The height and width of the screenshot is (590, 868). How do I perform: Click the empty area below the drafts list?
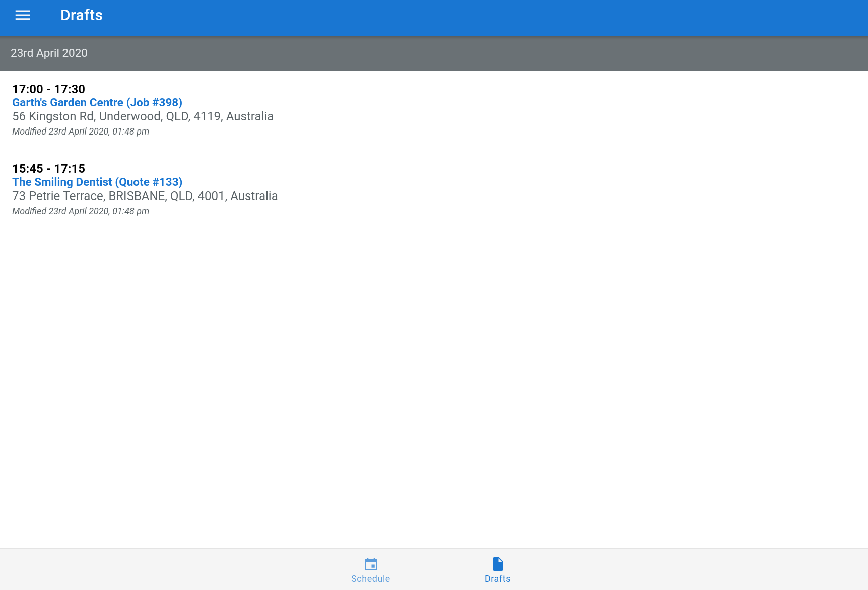coord(433,378)
